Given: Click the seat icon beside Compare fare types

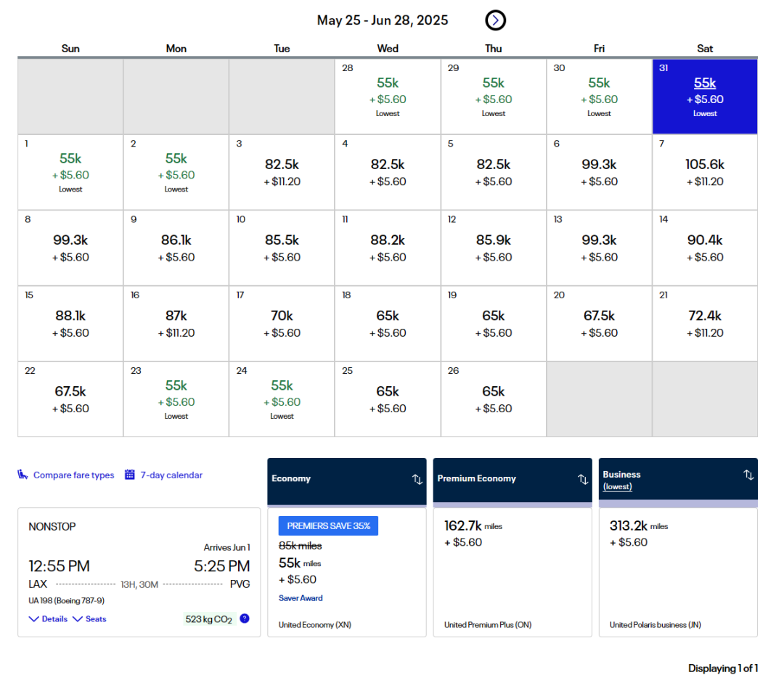Looking at the screenshot, I should coord(23,475).
